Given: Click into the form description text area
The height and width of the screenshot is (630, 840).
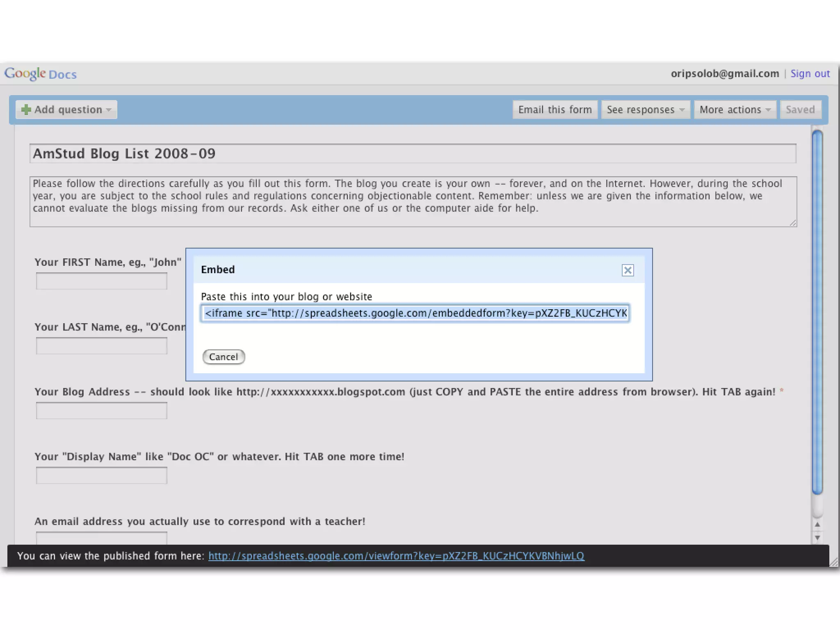Looking at the screenshot, I should click(412, 201).
